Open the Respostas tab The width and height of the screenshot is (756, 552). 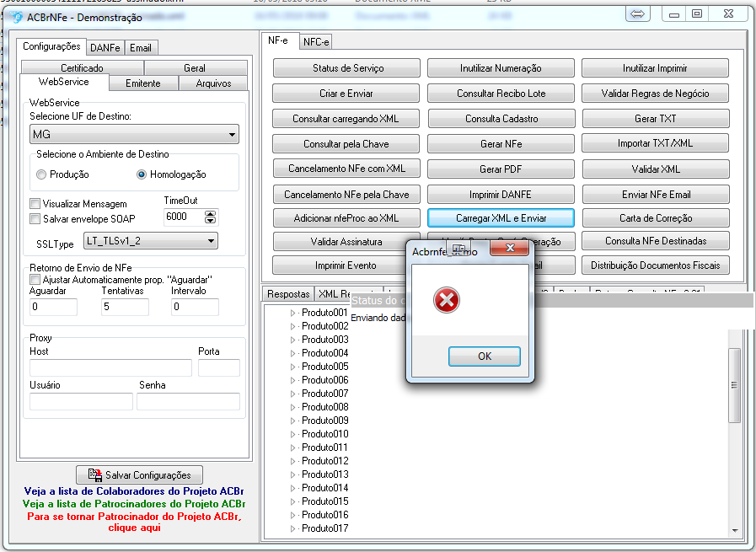pos(288,293)
